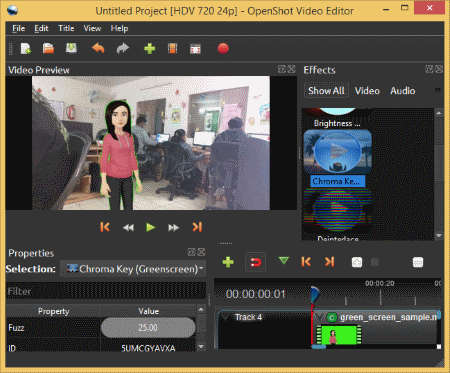Click the timeline zoom in icon
The image size is (450, 373).
(x=357, y=262)
